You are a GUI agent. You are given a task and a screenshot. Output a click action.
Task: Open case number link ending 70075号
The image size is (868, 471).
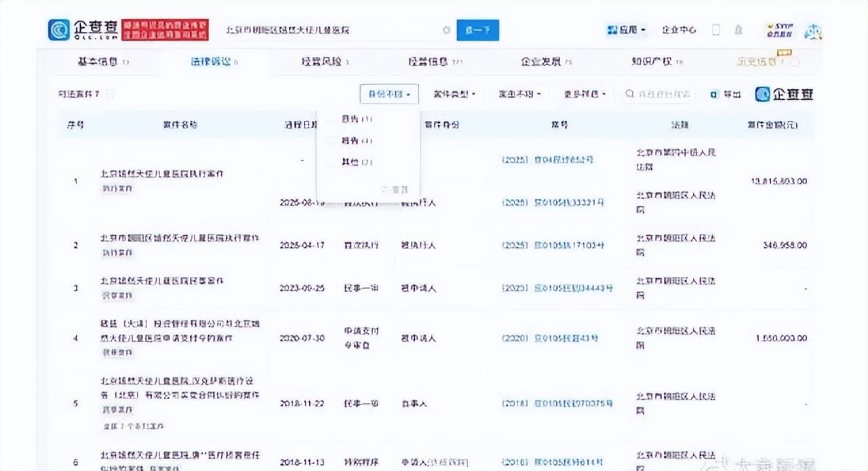[x=557, y=403]
